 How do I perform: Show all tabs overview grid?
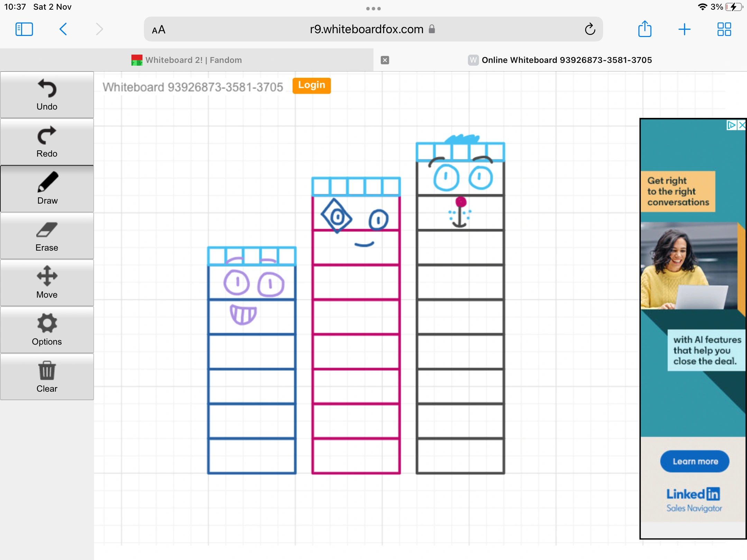(724, 29)
